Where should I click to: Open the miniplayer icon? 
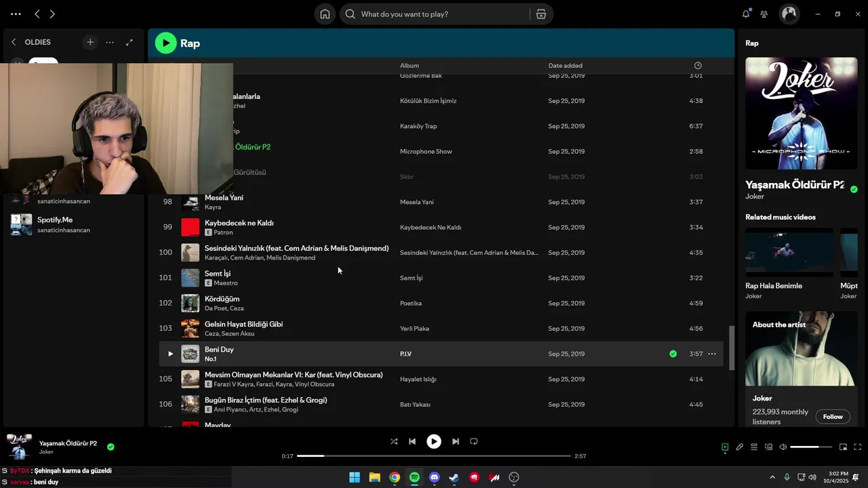843,447
